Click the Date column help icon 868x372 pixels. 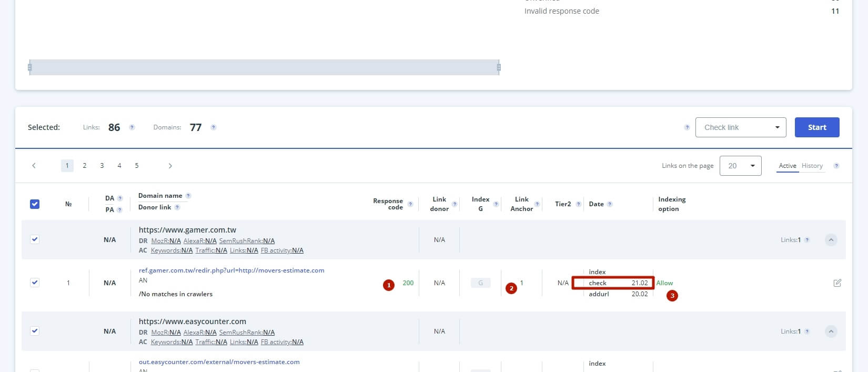click(x=610, y=204)
